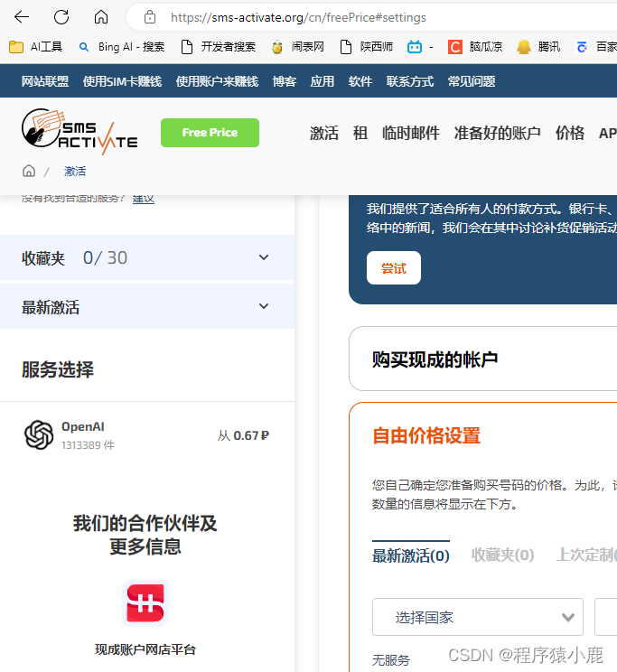
Task: Open 联系方式 menu item
Action: click(410, 81)
